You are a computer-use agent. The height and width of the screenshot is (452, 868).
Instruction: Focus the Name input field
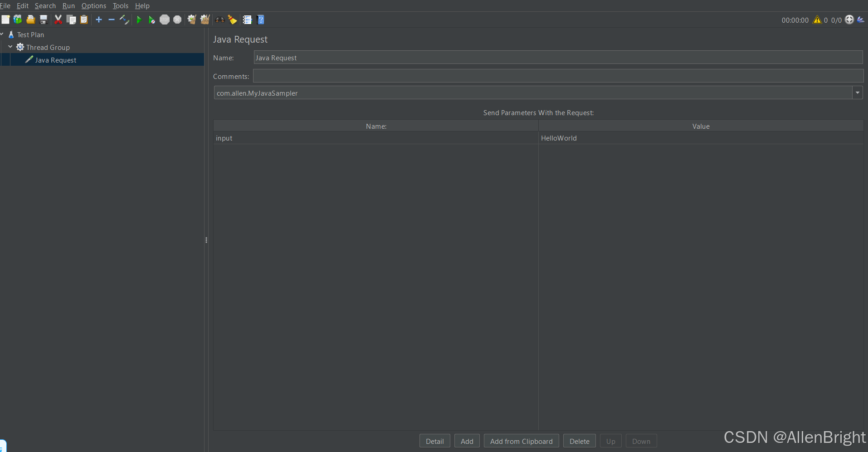tap(558, 58)
